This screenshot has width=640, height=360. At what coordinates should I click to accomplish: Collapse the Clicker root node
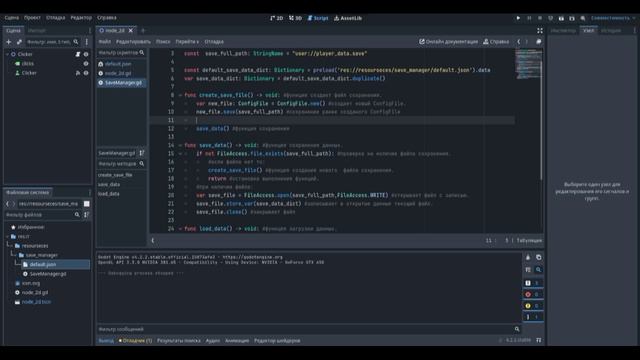click(x=7, y=54)
